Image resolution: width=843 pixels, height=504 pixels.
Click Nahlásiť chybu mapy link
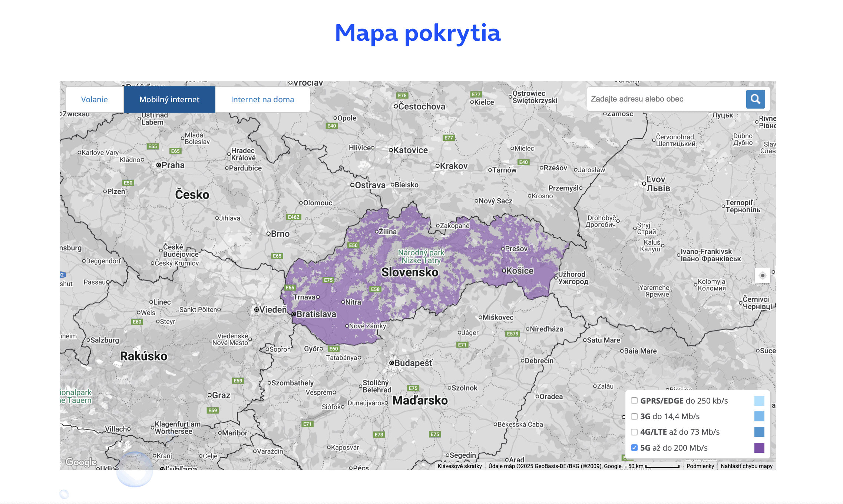tap(746, 466)
